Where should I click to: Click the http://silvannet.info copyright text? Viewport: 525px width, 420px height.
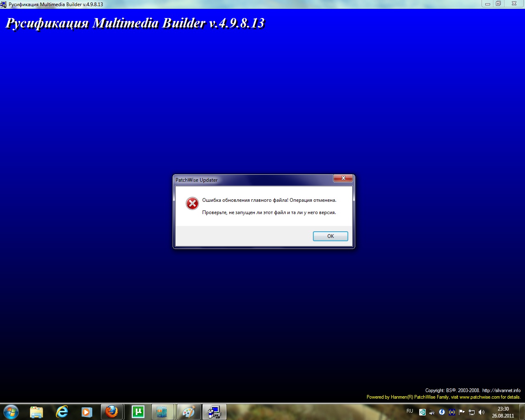[x=501, y=390]
